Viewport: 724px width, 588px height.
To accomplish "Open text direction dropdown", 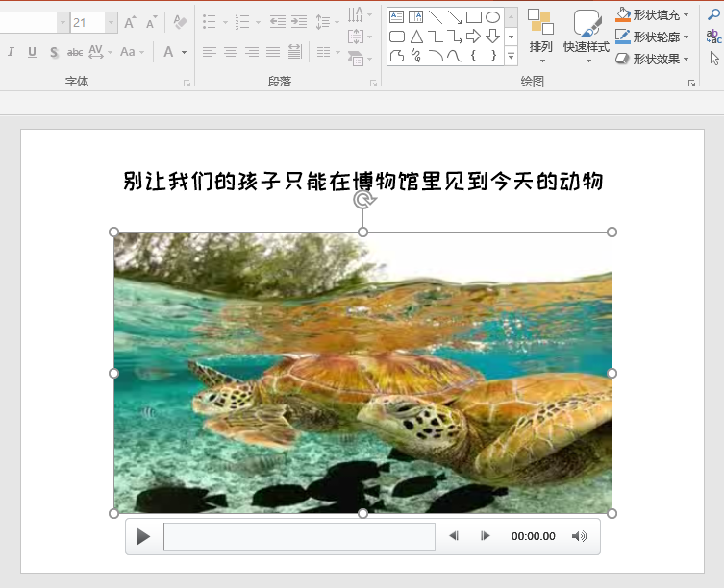I will pyautogui.click(x=360, y=14).
